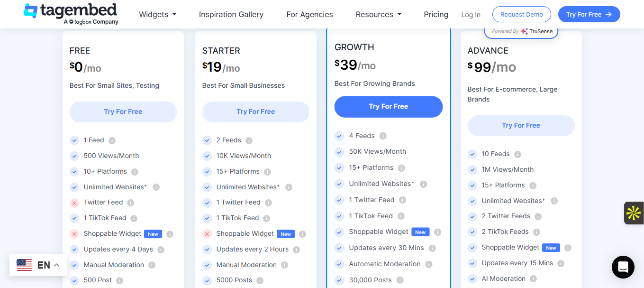Click the yellow starburst side widget icon
This screenshot has height=288, width=644.
click(634, 213)
